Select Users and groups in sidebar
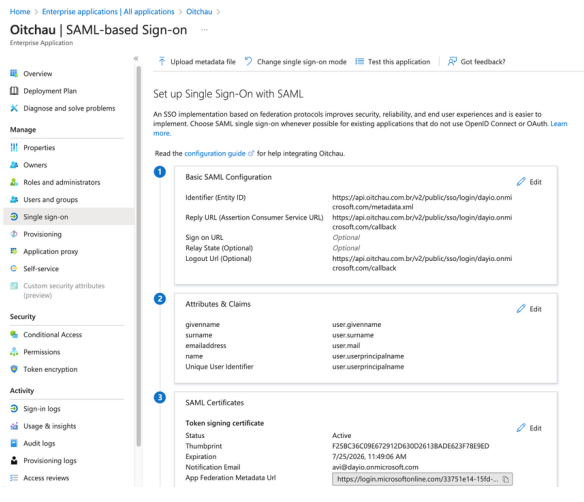Viewport: 584px width, 502px height. coord(50,200)
